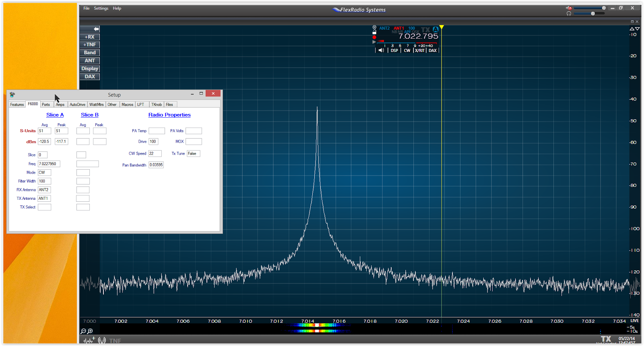Add tracking notch filter with +TNF
This screenshot has width=644, height=346.
pyautogui.click(x=90, y=45)
